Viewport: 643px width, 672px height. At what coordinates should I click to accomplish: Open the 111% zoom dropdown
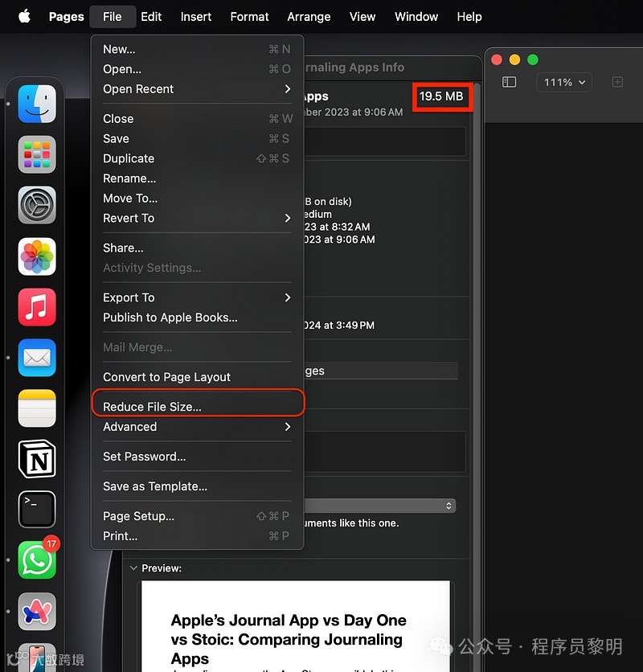click(564, 82)
